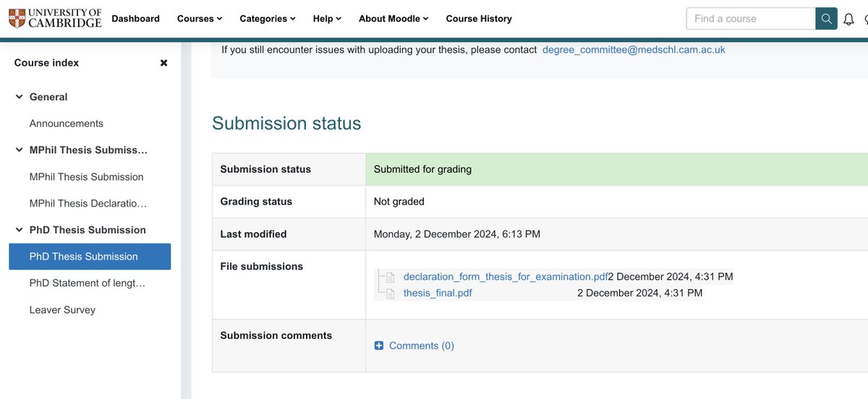Click the 'Last modified' row label
Image resolution: width=868 pixels, height=399 pixels.
[x=253, y=234]
